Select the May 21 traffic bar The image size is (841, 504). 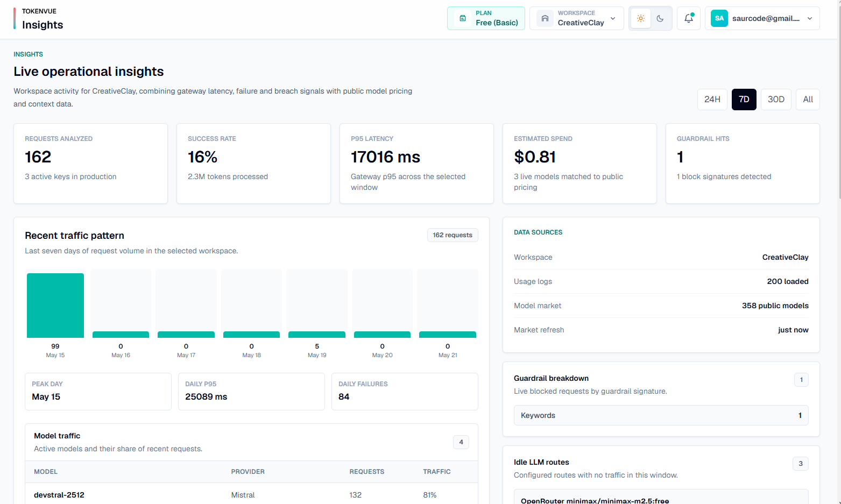[448, 335]
